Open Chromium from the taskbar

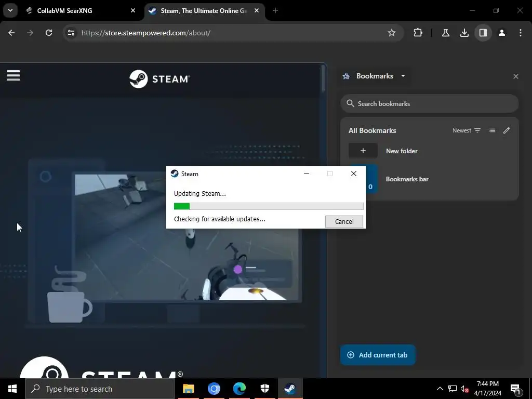214,389
